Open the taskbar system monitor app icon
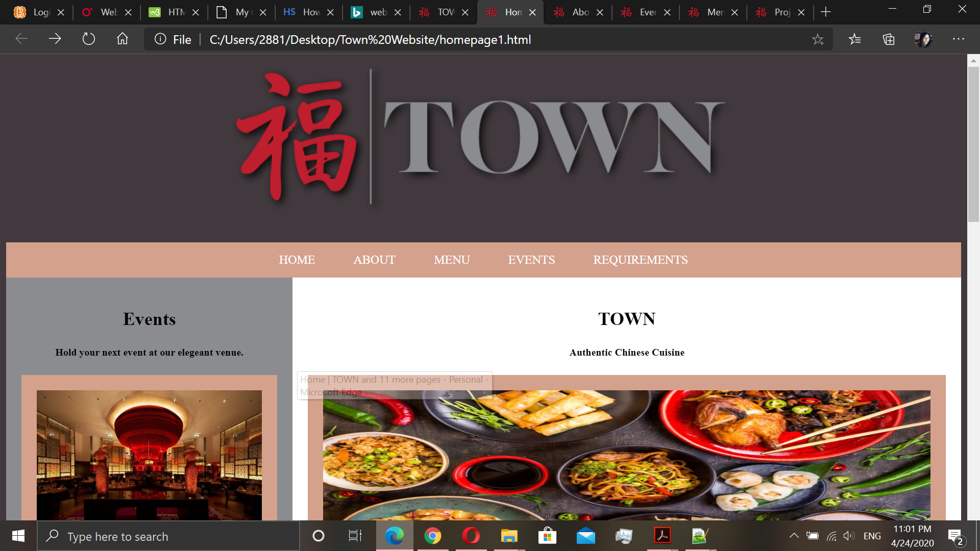This screenshot has width=980, height=551. tap(624, 536)
